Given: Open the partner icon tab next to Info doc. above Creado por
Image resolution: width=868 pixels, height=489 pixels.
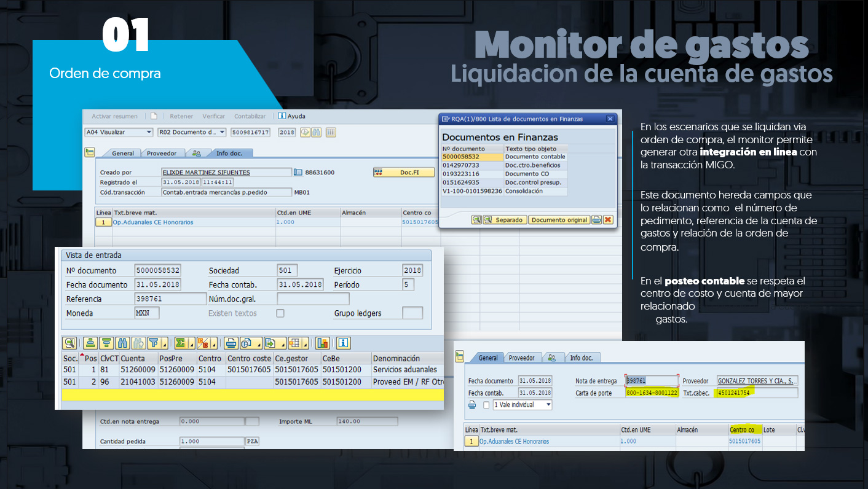Looking at the screenshot, I should 197,154.
